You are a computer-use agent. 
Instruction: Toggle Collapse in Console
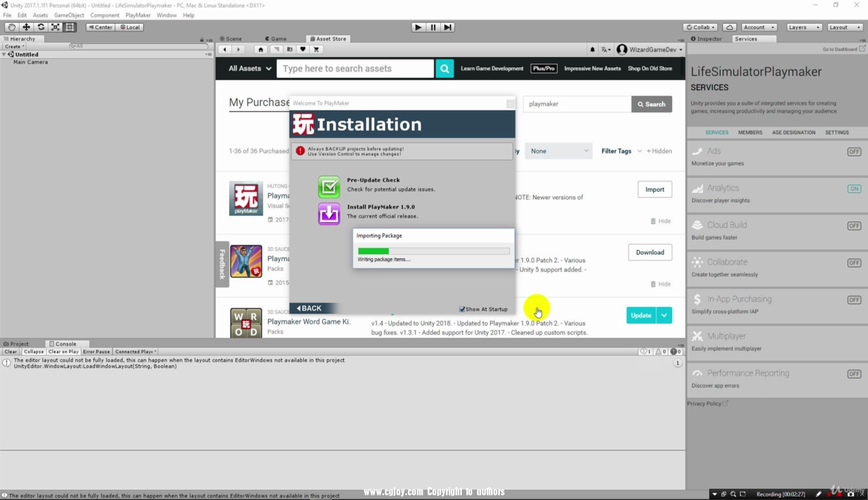pos(33,352)
